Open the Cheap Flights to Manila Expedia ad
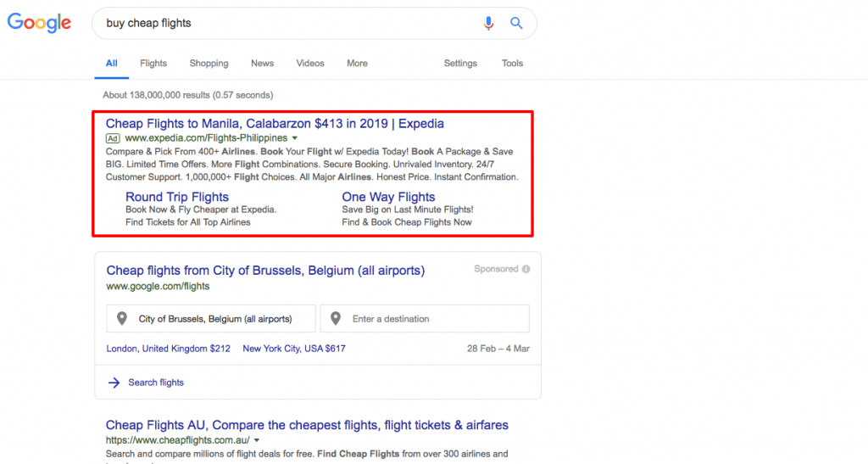 click(x=275, y=124)
